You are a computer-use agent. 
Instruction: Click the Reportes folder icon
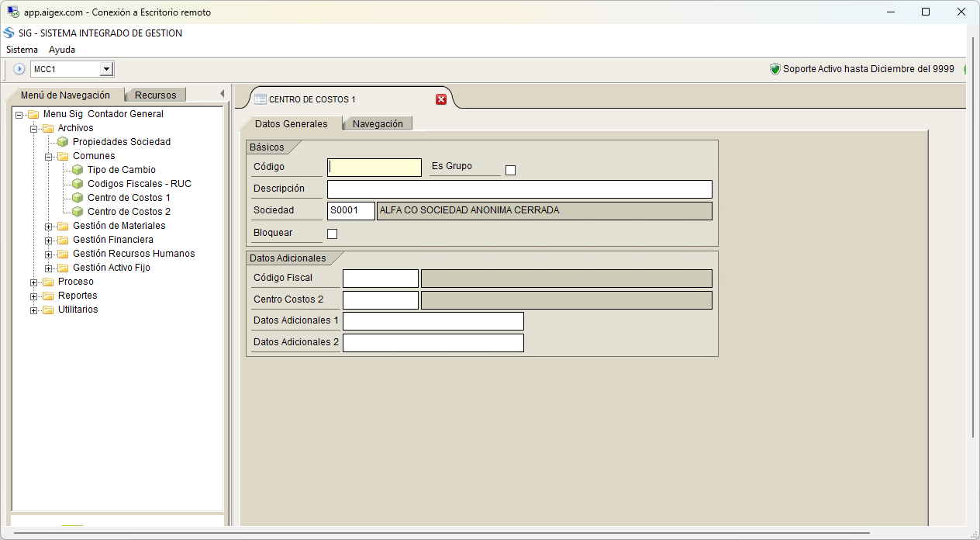coord(48,296)
